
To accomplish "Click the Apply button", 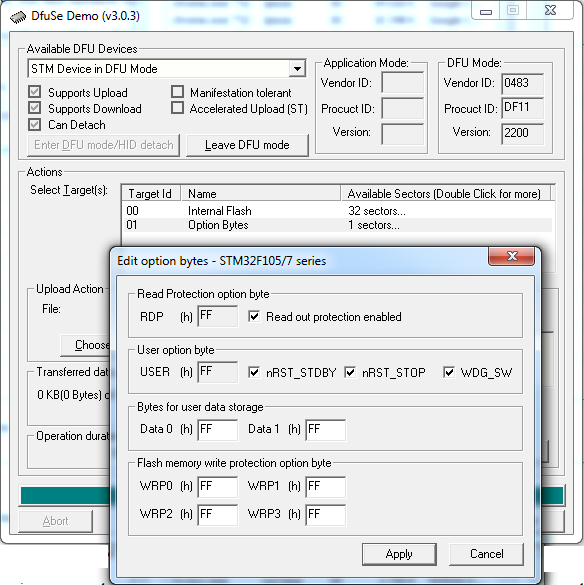I will [x=399, y=554].
